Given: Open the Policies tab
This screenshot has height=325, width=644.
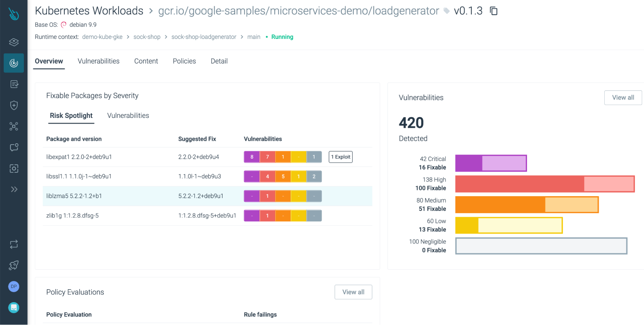Looking at the screenshot, I should coord(184,61).
